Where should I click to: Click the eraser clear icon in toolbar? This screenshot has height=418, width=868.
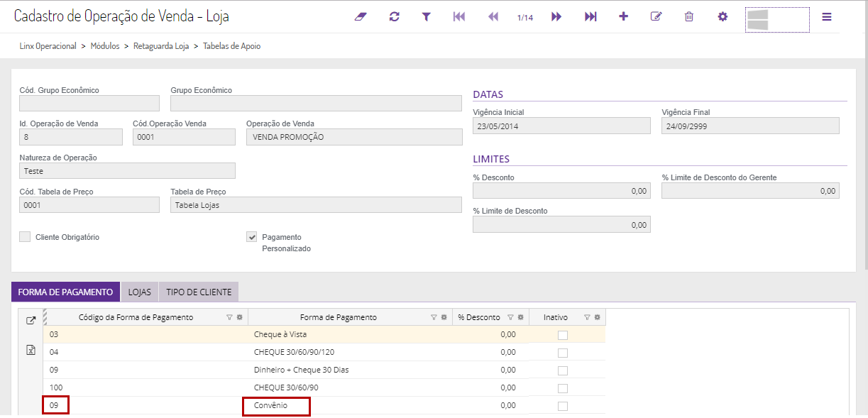pyautogui.click(x=361, y=16)
